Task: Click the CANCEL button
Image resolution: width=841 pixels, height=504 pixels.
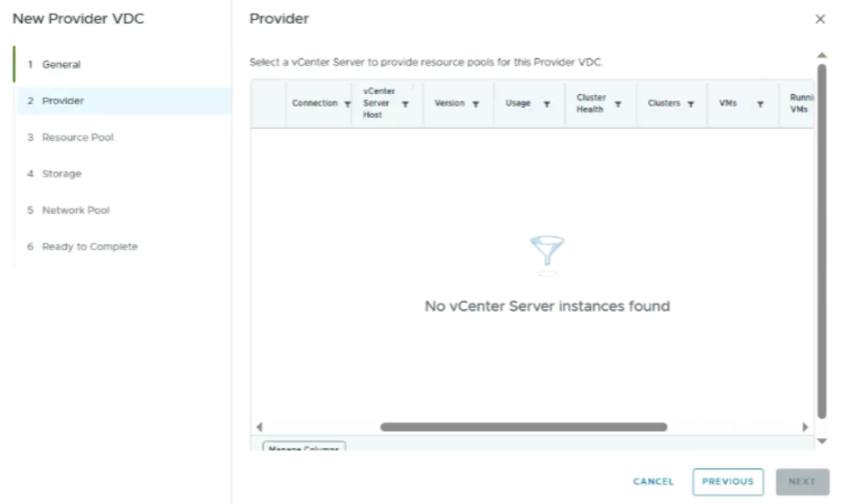Action: point(653,481)
